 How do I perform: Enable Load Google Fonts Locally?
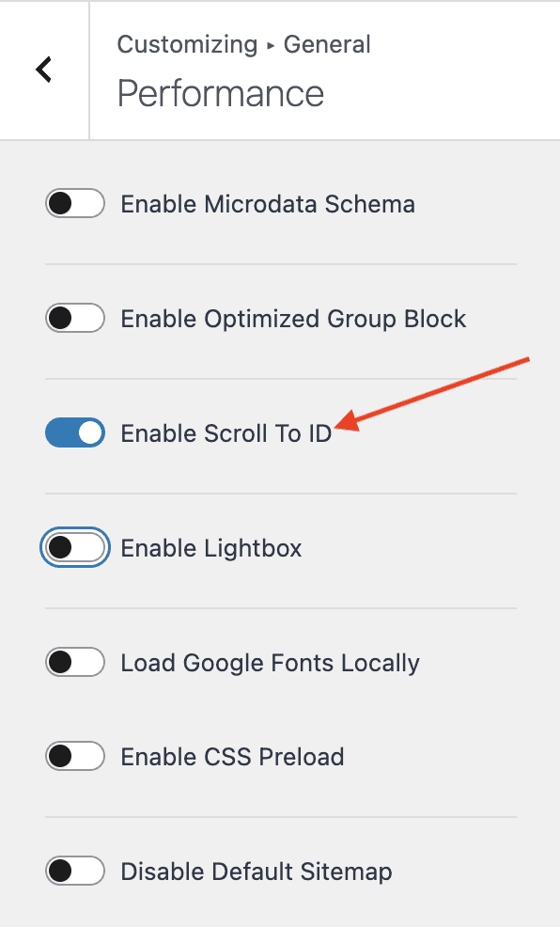pos(74,662)
